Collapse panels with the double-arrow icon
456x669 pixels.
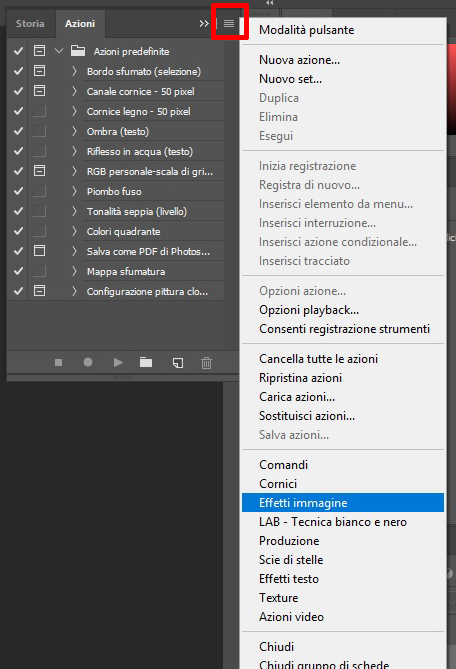click(203, 23)
